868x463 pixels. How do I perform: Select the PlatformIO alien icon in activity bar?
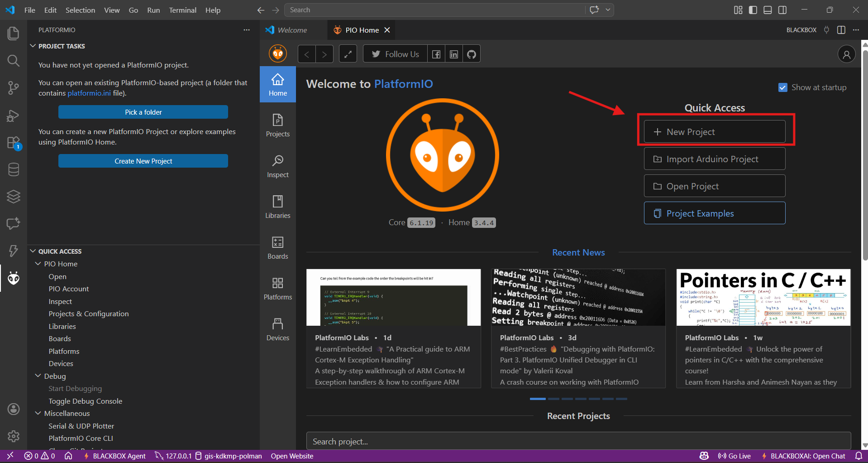pos(14,278)
